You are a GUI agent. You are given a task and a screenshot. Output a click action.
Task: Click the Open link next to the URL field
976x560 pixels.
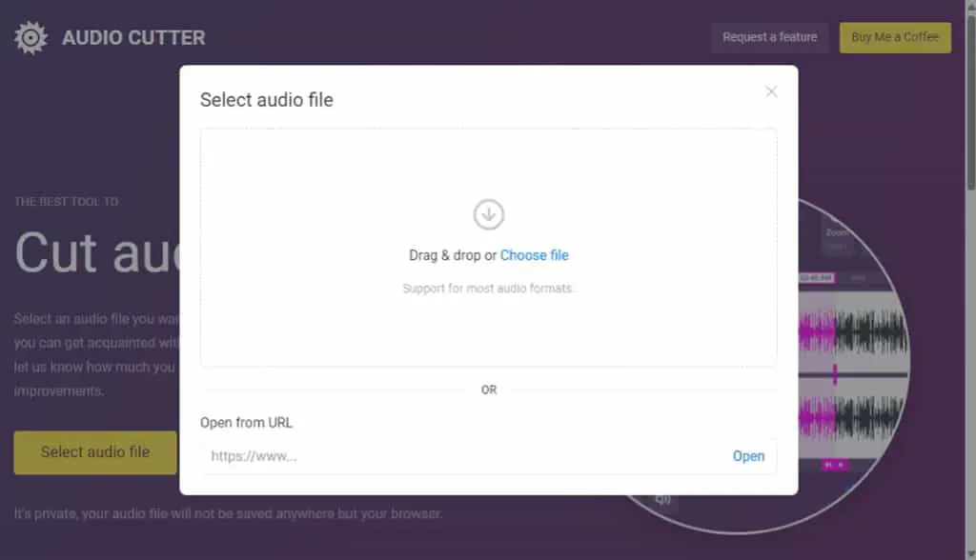748,456
